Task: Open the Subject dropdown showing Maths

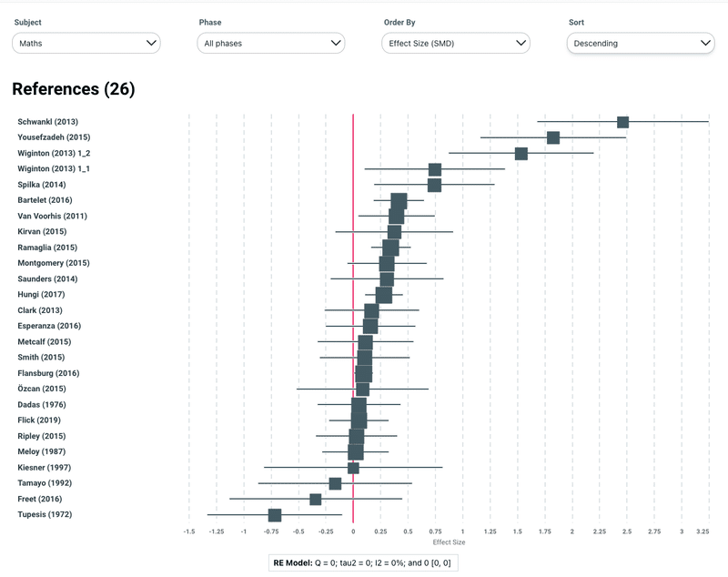Action: pos(86,43)
